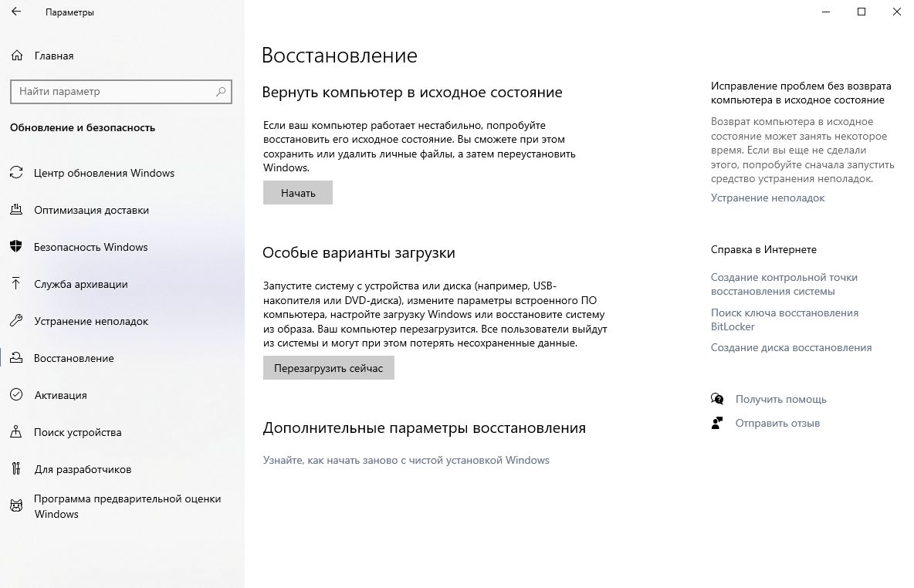Click the Центр обновления Windows refresh icon
The width and height of the screenshot is (914, 588).
tap(16, 173)
